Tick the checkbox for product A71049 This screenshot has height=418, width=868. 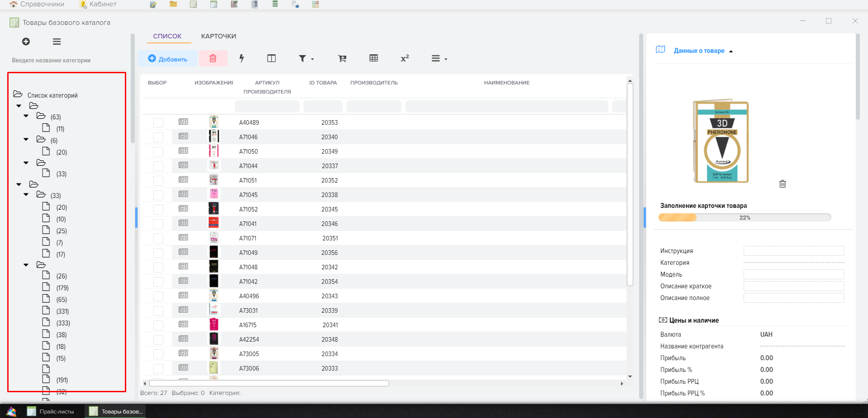click(158, 253)
